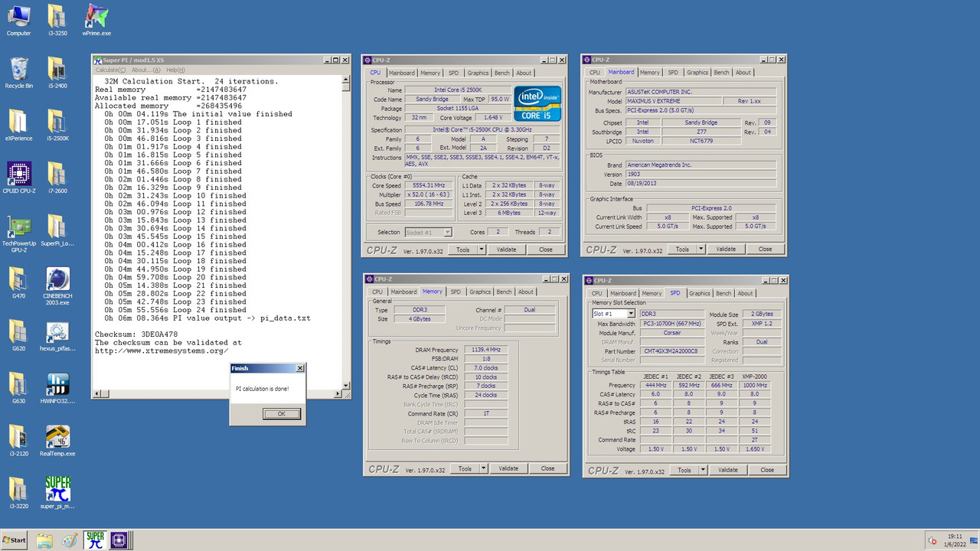Click the Tools button in CPU-Z CPU window
The image size is (980, 551).
click(x=462, y=249)
